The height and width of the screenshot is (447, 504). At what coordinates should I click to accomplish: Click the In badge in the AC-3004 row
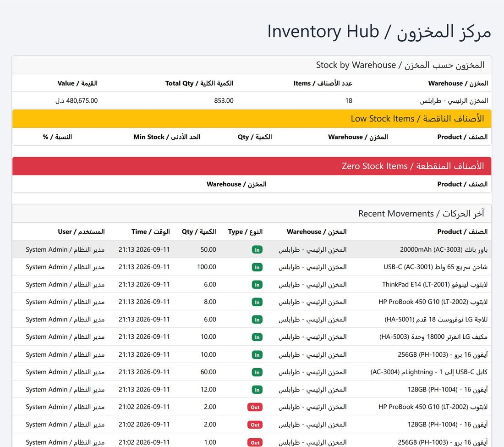[x=257, y=372]
